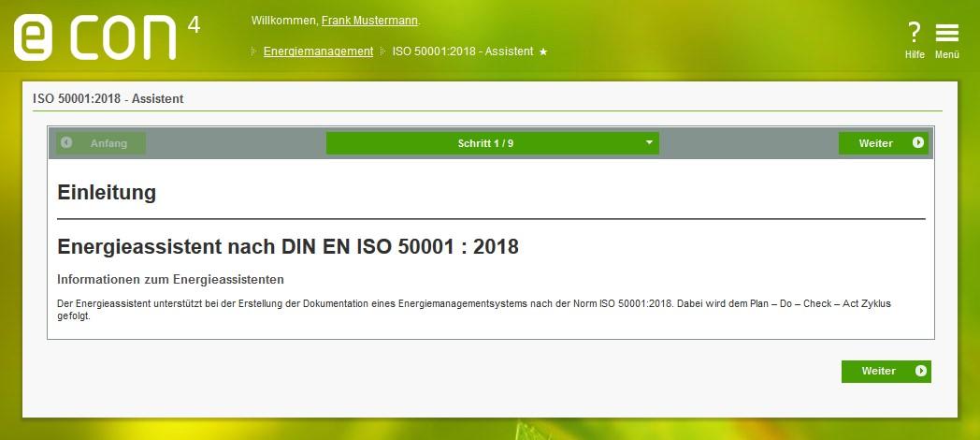The width and height of the screenshot is (980, 440).
Task: Click the Weiter button below the content box
Action: pos(886,371)
